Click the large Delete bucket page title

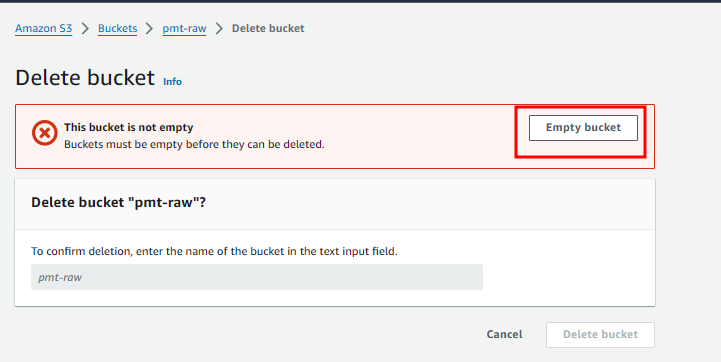pos(85,78)
